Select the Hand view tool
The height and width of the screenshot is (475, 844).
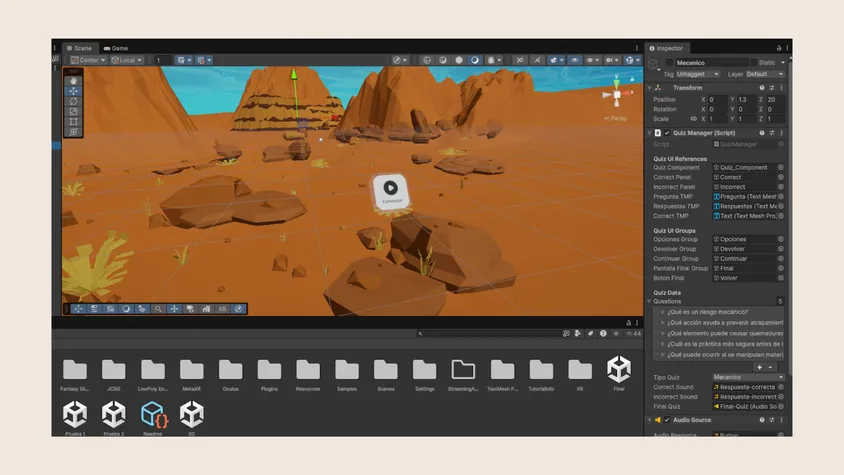coord(74,81)
